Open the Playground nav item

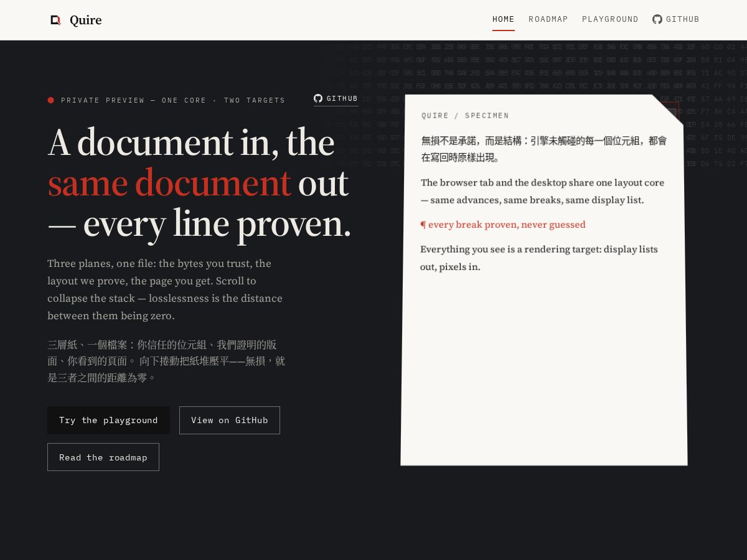click(x=610, y=19)
